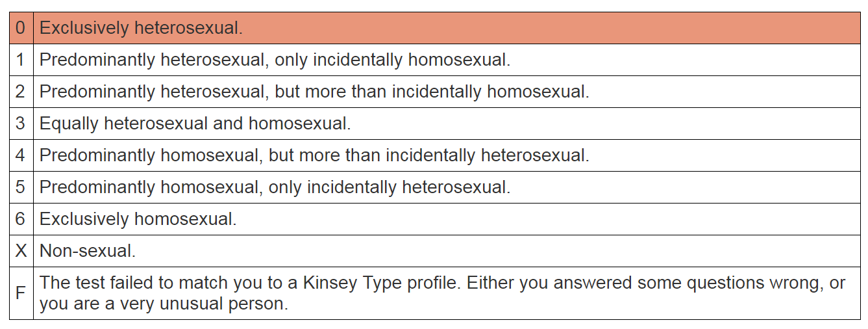Select the highlighted 'Exclusively heterosexual' row
Viewport: 868px width, 329px height.
click(435, 28)
